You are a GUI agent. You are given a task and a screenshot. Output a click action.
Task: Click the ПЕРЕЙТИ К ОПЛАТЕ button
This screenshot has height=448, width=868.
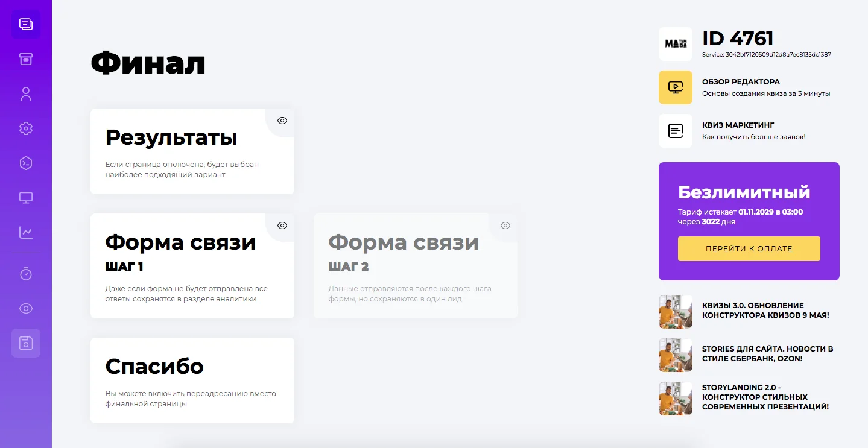click(749, 248)
